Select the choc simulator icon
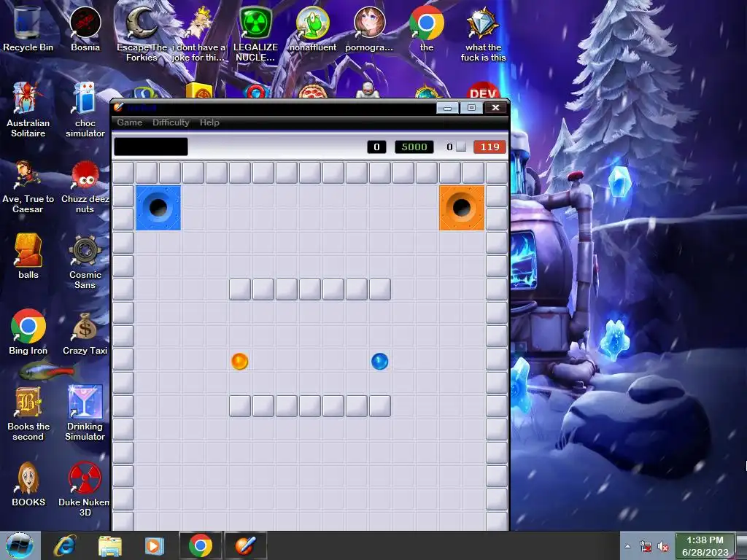The height and width of the screenshot is (560, 747). click(85, 109)
